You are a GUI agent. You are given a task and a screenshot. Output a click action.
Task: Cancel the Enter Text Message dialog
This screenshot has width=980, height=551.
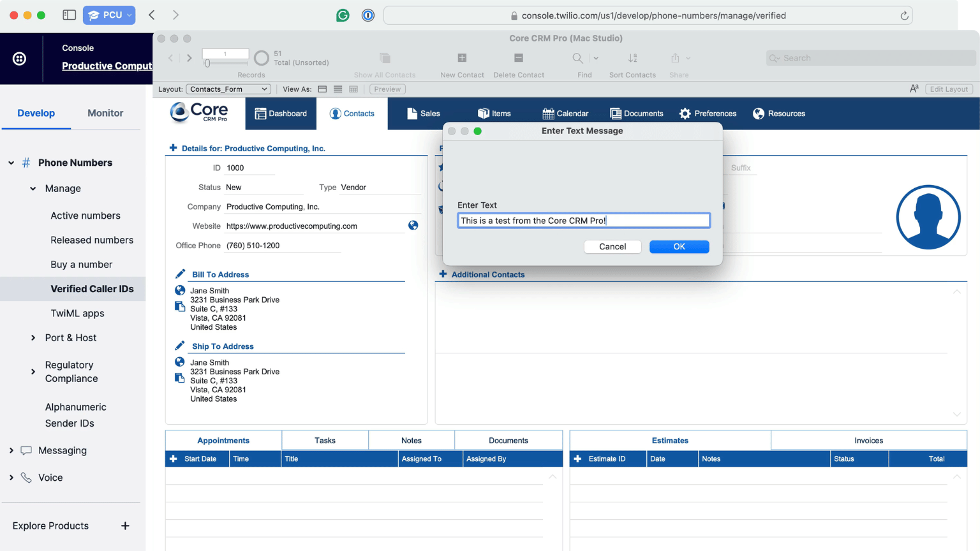pos(612,247)
